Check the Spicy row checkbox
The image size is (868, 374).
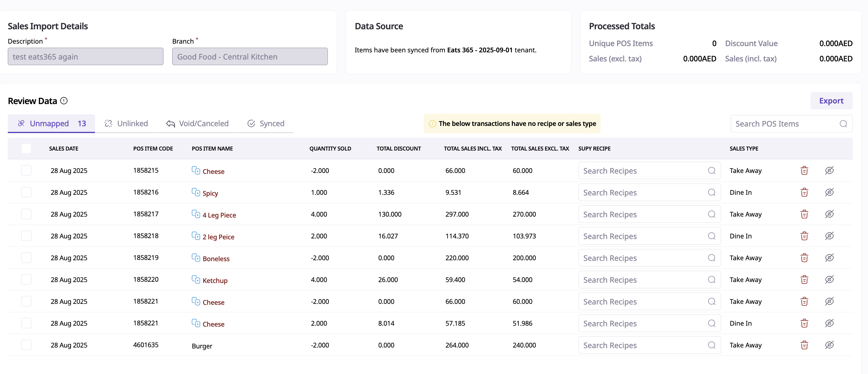(26, 192)
